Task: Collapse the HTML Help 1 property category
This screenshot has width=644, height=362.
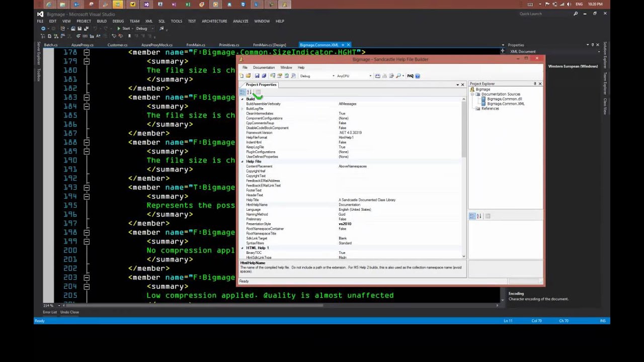Action: point(242,248)
